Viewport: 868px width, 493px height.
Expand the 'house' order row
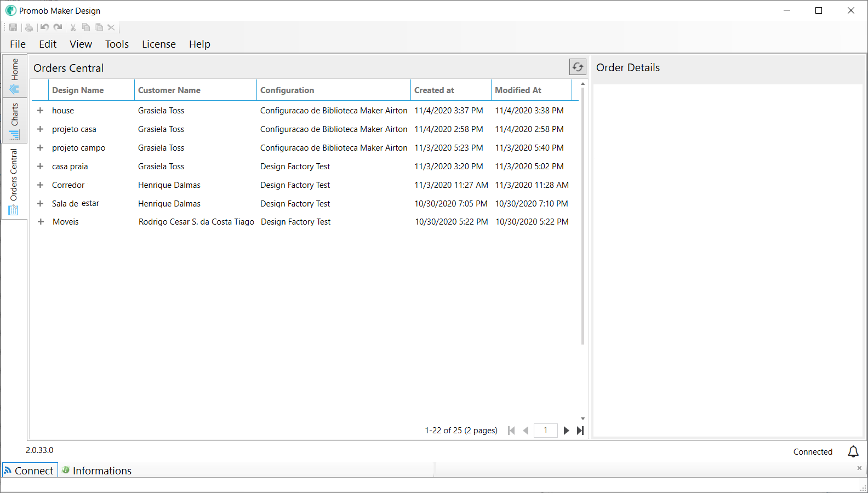tap(40, 111)
